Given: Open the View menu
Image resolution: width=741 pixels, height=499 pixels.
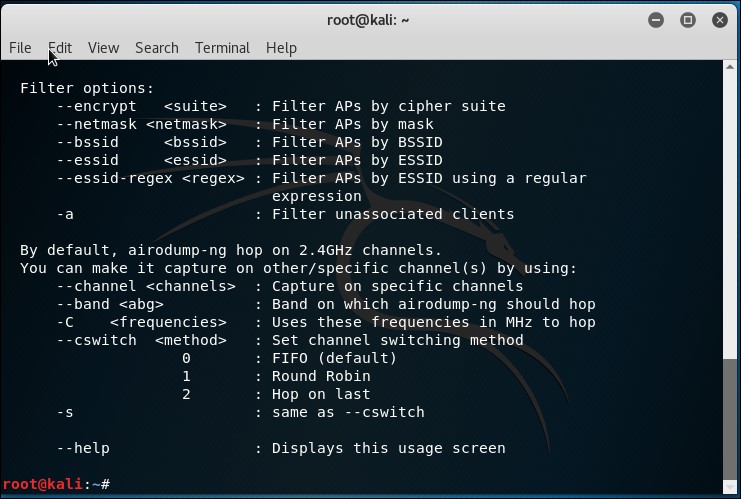Looking at the screenshot, I should pos(103,48).
